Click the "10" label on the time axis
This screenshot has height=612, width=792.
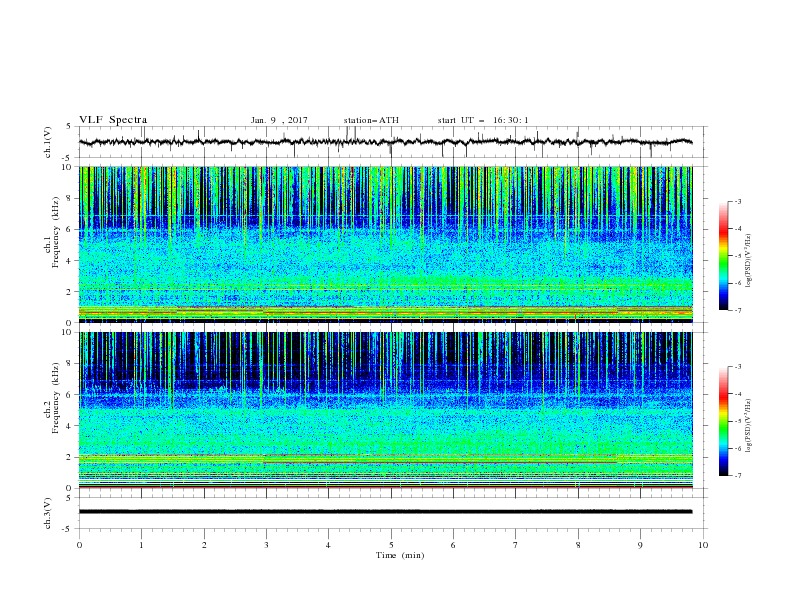point(703,545)
